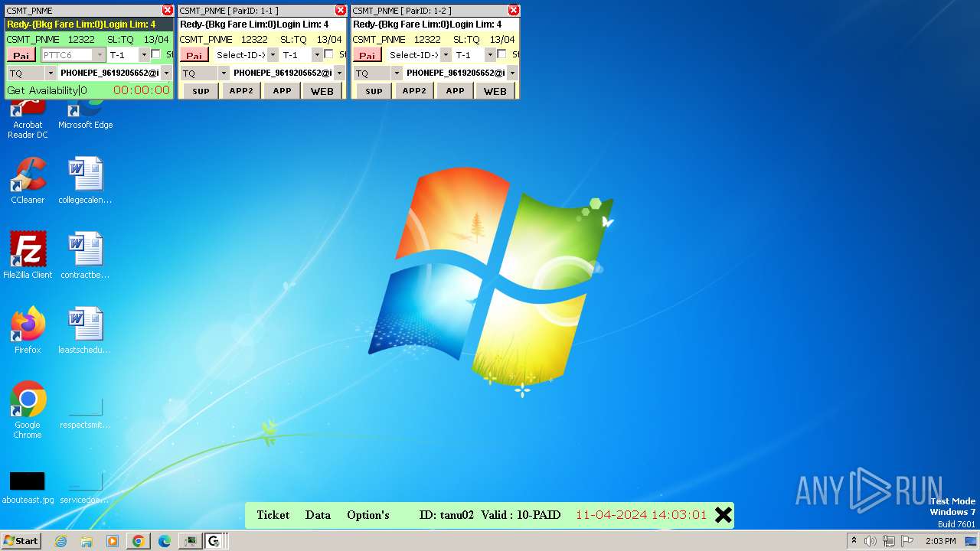Open the contractbe Word document
The width and height of the screenshot is (980, 551).
tap(85, 255)
